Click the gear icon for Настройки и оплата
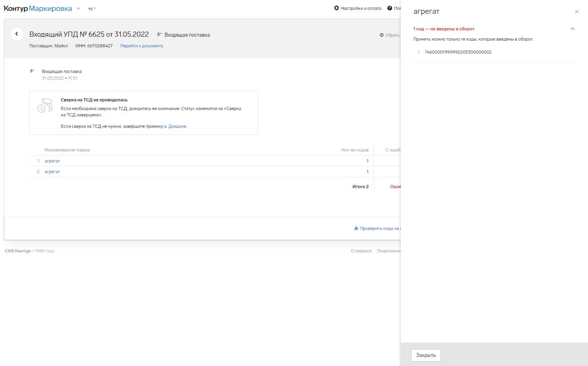Image resolution: width=588 pixels, height=366 pixels. 336,8
